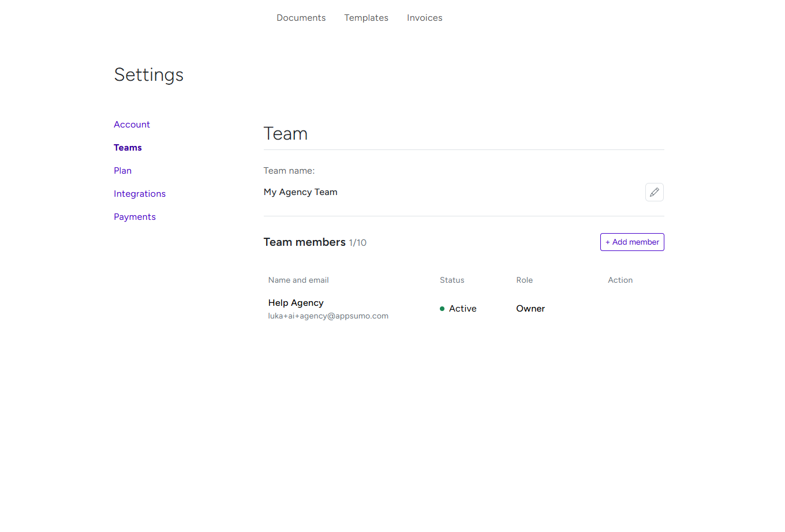Image resolution: width=785 pixels, height=532 pixels.
Task: Click the Team members 1/10 counter
Action: (315, 242)
